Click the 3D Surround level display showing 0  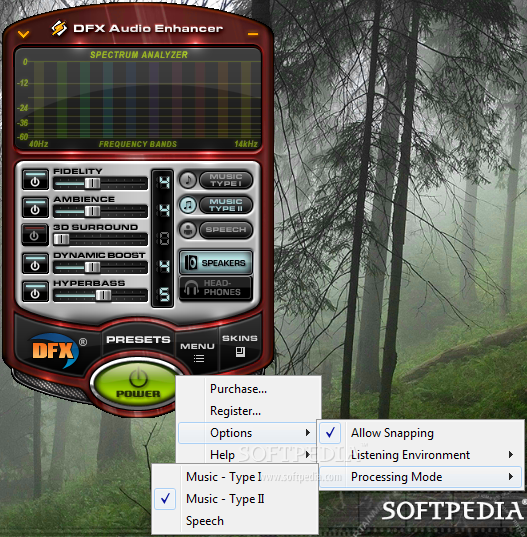tap(164, 239)
